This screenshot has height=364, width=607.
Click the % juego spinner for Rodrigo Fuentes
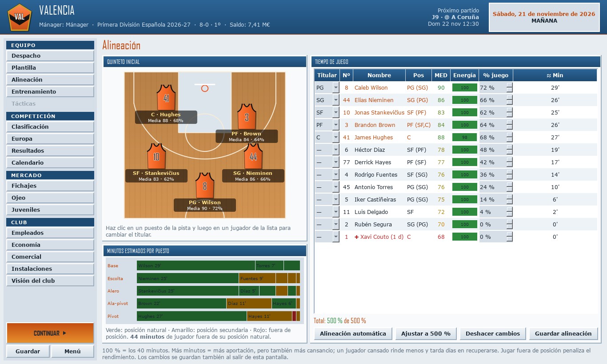(509, 175)
